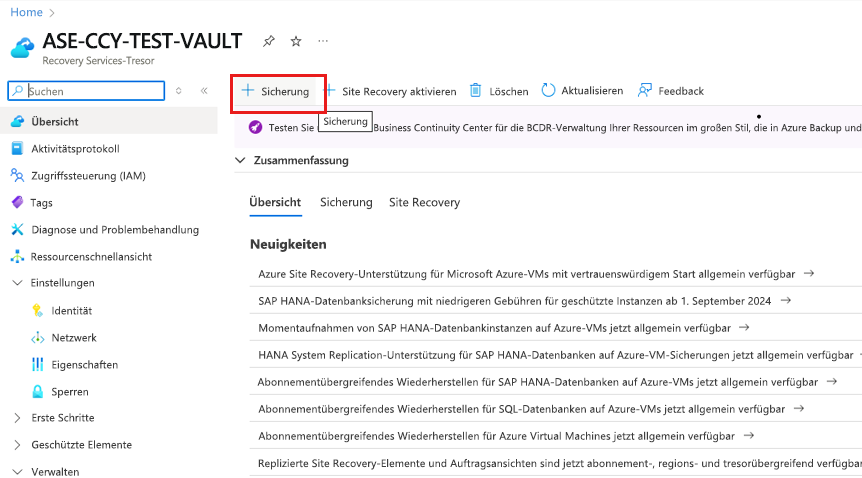This screenshot has height=478, width=862.
Task: Open the more actions ellipsis next to title
Action: coord(323,41)
